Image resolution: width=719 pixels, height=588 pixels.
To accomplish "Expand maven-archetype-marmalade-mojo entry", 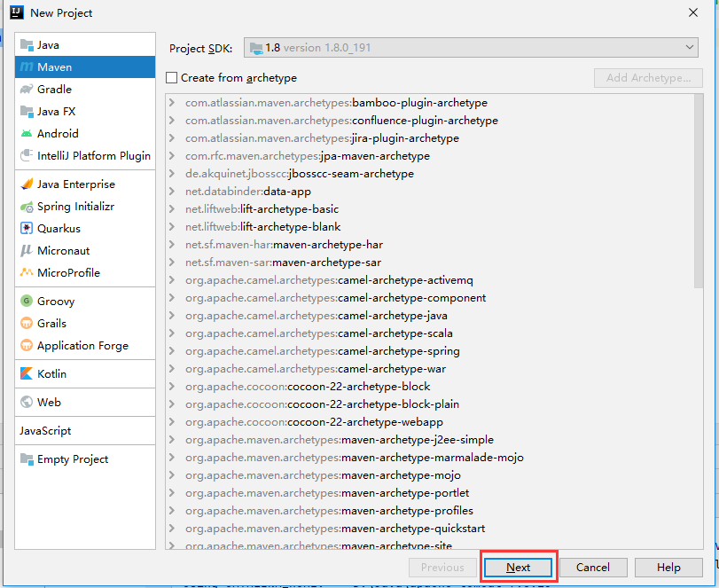I will tap(172, 458).
